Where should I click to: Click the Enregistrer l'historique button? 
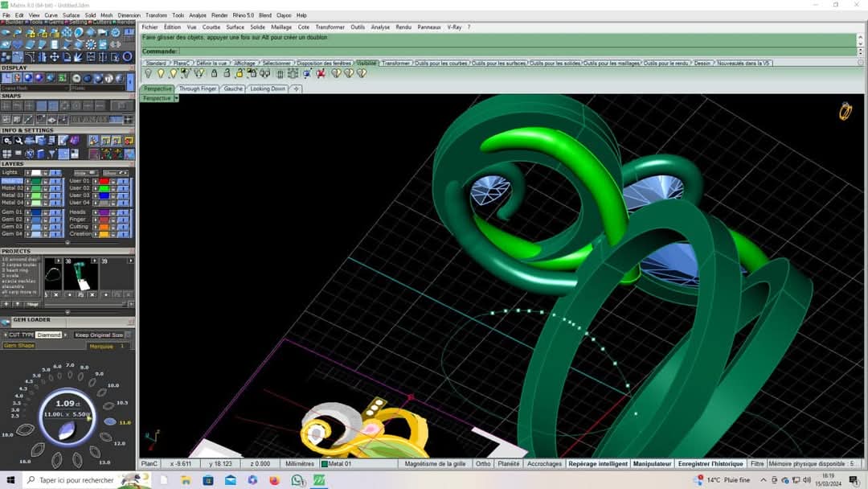tap(710, 464)
